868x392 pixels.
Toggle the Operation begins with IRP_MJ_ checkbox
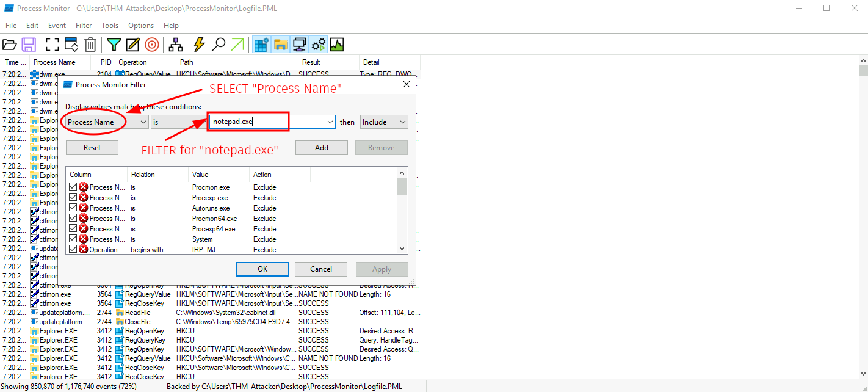pos(73,250)
